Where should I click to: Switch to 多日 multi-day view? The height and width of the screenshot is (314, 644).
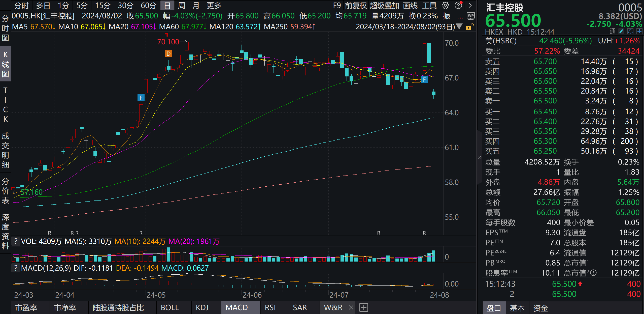[43, 5]
